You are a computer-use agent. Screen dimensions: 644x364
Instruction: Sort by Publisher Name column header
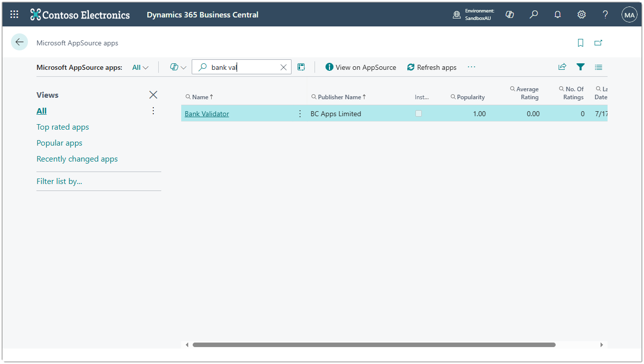coord(339,97)
